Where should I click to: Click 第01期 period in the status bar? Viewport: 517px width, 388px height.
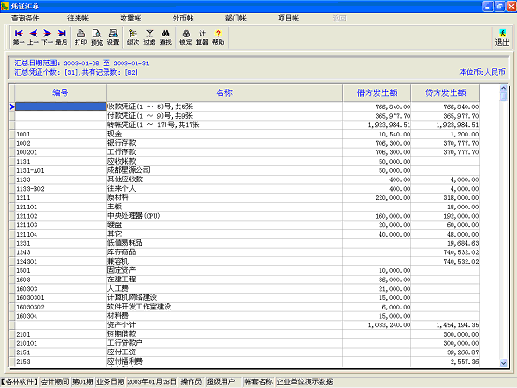[x=83, y=382]
